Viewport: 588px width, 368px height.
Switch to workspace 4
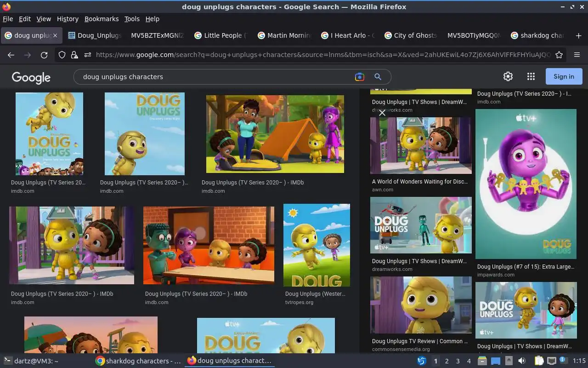point(469,361)
